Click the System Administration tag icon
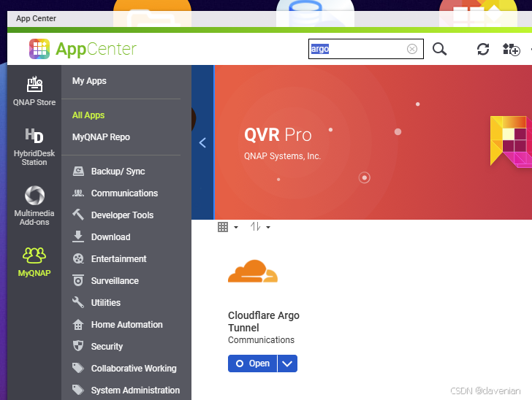 point(78,390)
